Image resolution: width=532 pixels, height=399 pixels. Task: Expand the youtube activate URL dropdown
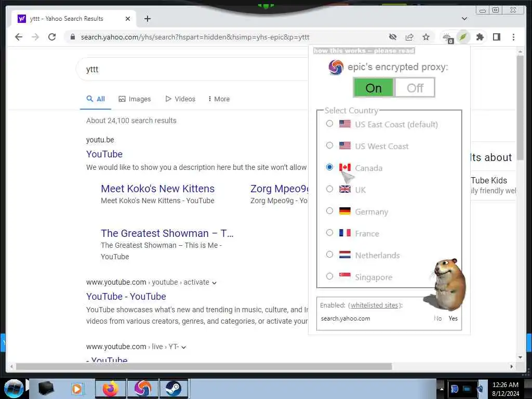click(214, 283)
